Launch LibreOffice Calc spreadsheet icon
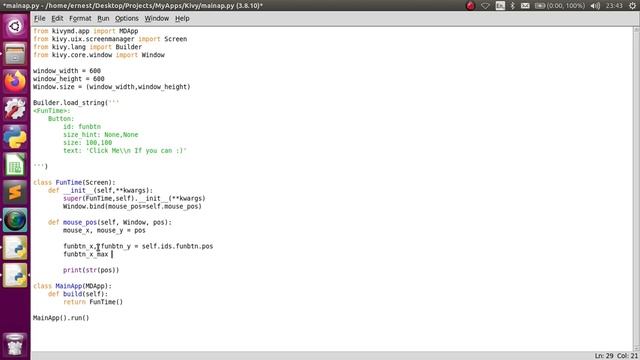 tap(15, 164)
